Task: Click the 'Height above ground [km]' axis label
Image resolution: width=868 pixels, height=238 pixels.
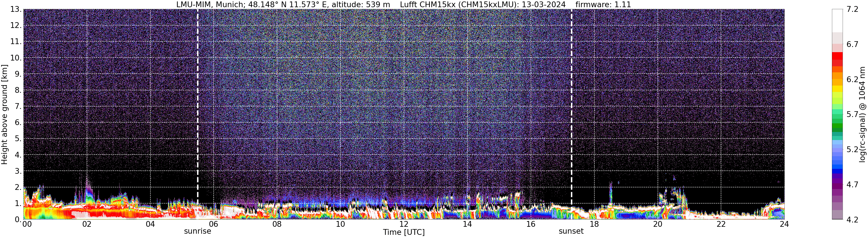Action: coord(4,114)
